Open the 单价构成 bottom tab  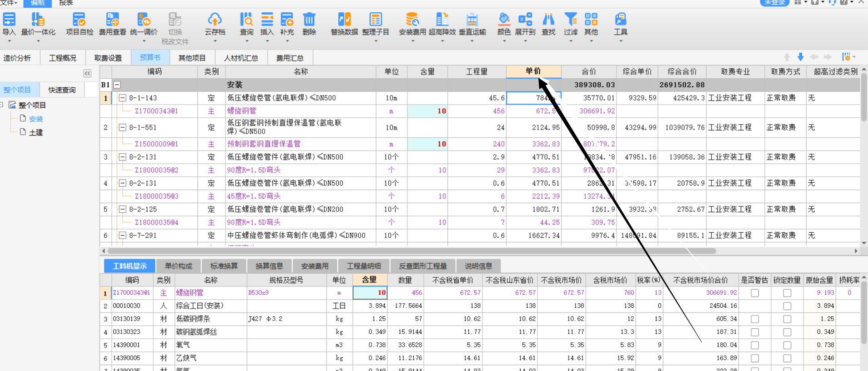point(179,266)
